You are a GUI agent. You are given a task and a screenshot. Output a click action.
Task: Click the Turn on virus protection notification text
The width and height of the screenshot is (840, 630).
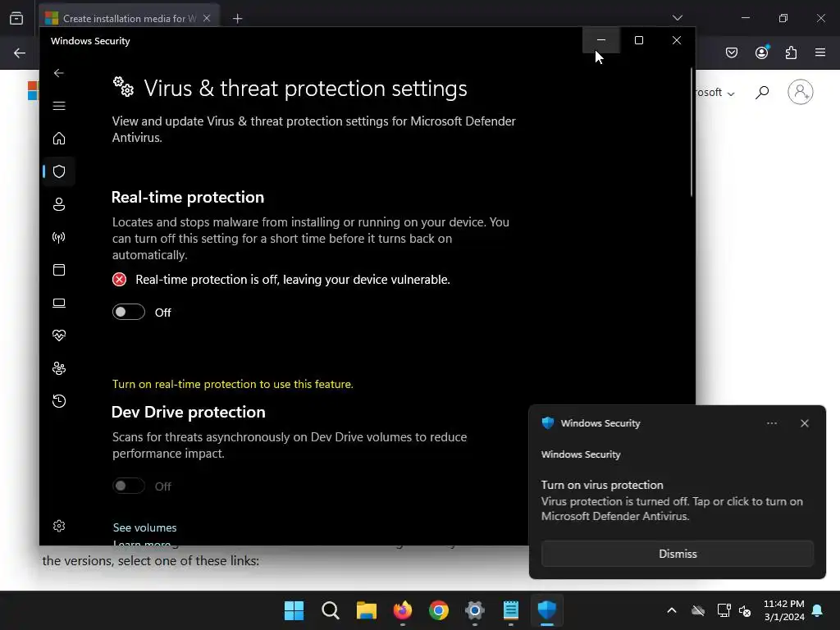(602, 485)
